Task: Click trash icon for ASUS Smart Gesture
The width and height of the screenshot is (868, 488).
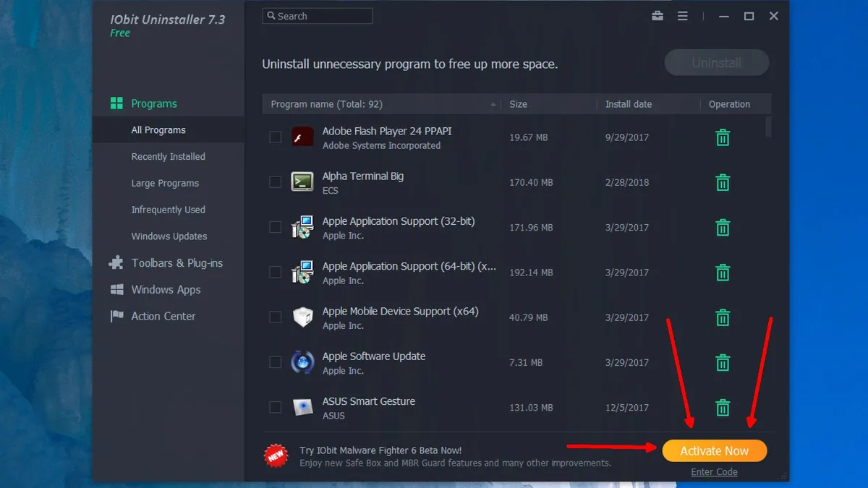Action: (x=723, y=407)
